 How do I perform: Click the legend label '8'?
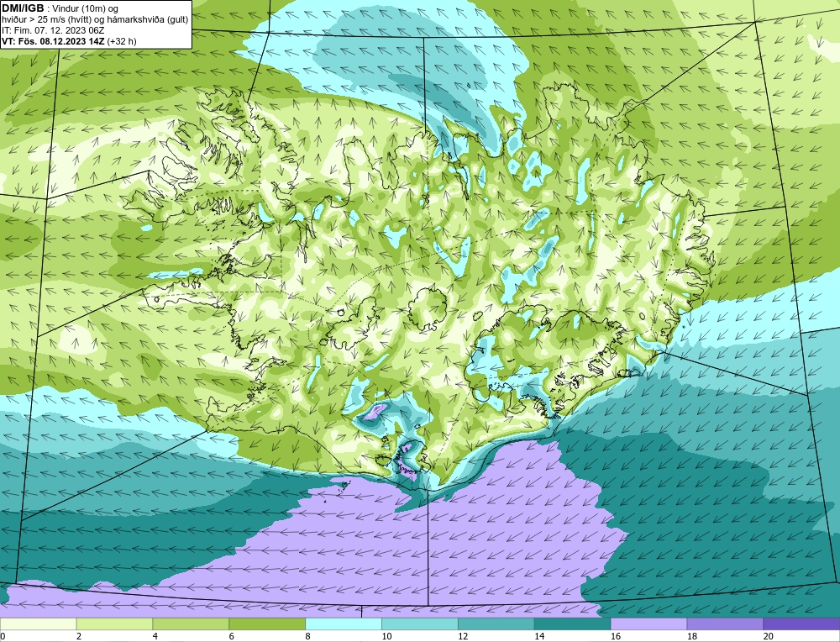coord(307,636)
